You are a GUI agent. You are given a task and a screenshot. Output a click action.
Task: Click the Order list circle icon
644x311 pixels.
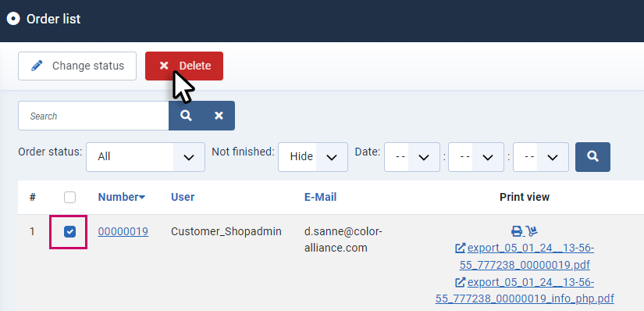13,19
